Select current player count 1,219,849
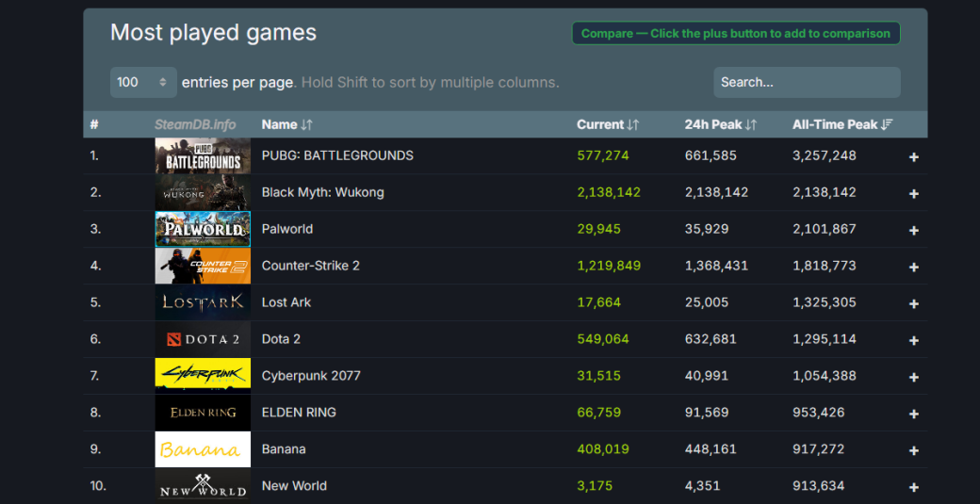Viewport: 980px width, 504px height. (609, 266)
